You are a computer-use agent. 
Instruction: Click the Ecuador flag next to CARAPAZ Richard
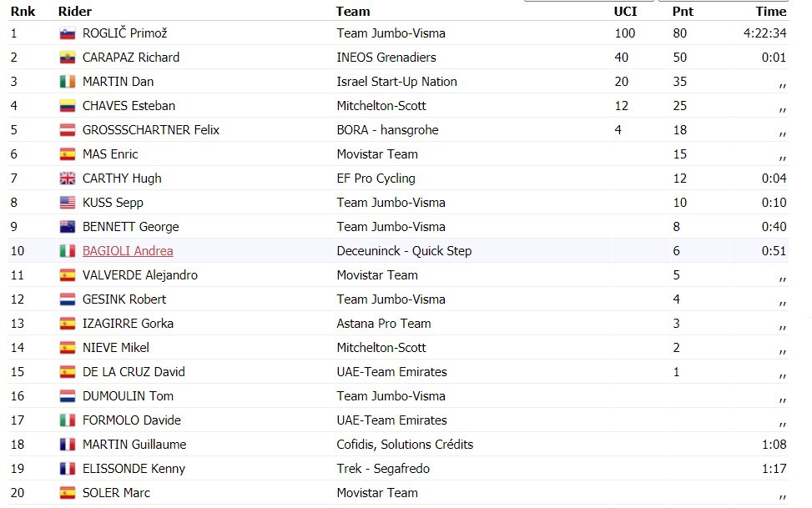tap(68, 58)
